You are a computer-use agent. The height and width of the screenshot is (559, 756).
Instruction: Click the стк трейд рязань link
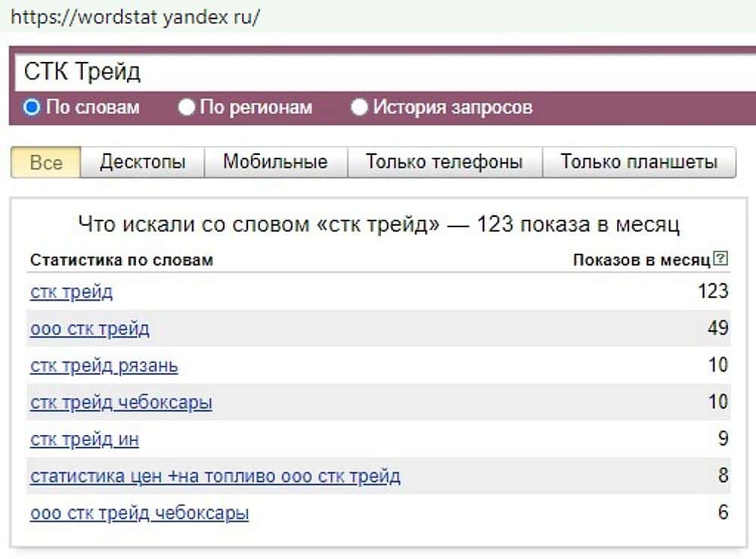coord(104,366)
